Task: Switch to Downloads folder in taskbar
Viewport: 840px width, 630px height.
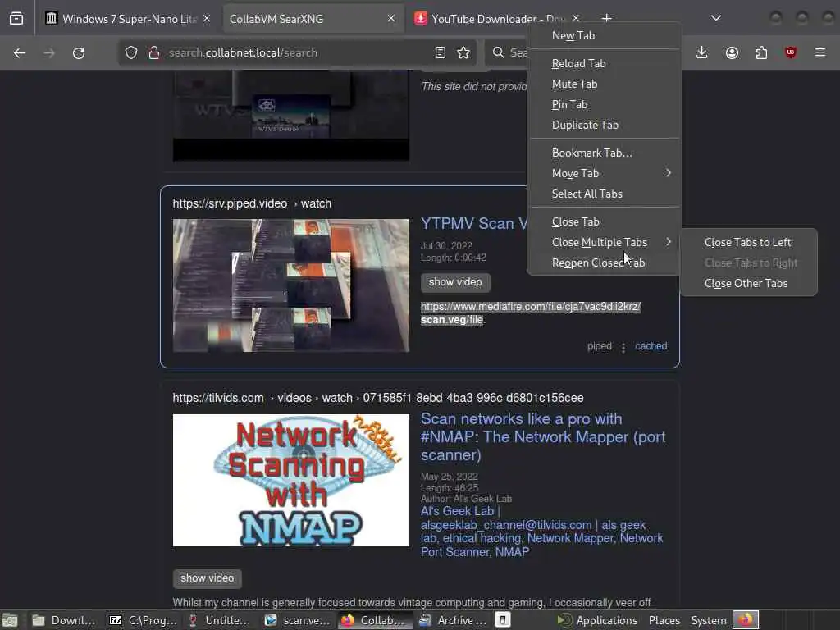Action: [64, 620]
